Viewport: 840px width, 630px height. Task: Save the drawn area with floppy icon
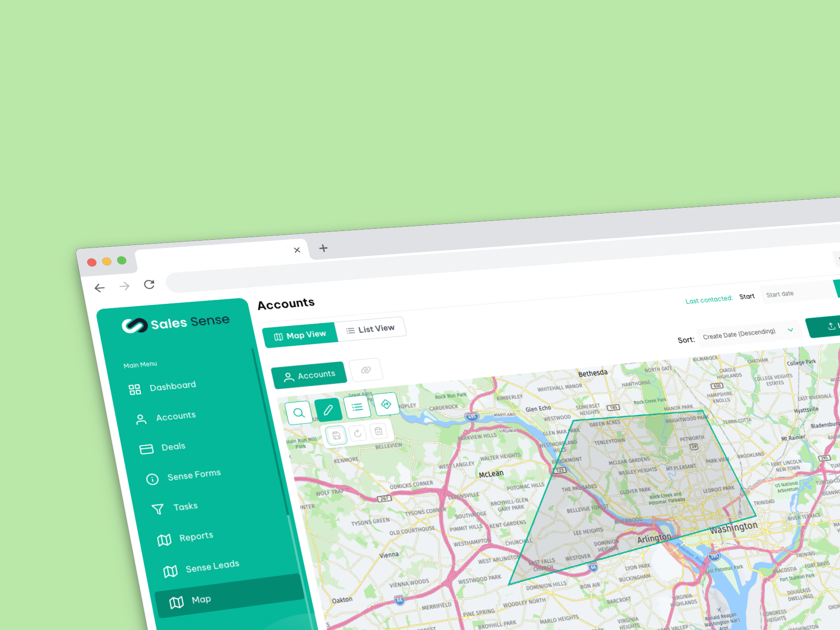(x=336, y=435)
